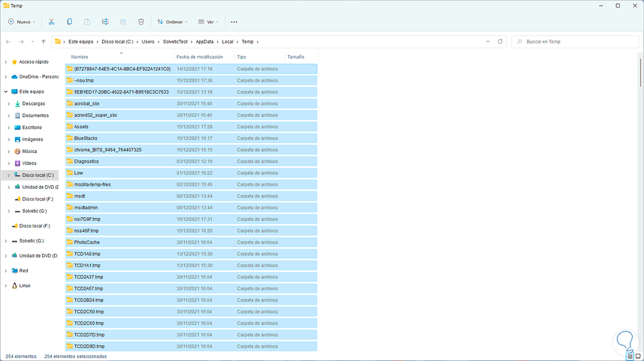
Task: Click the Música icon in sidebar
Action: (17, 151)
